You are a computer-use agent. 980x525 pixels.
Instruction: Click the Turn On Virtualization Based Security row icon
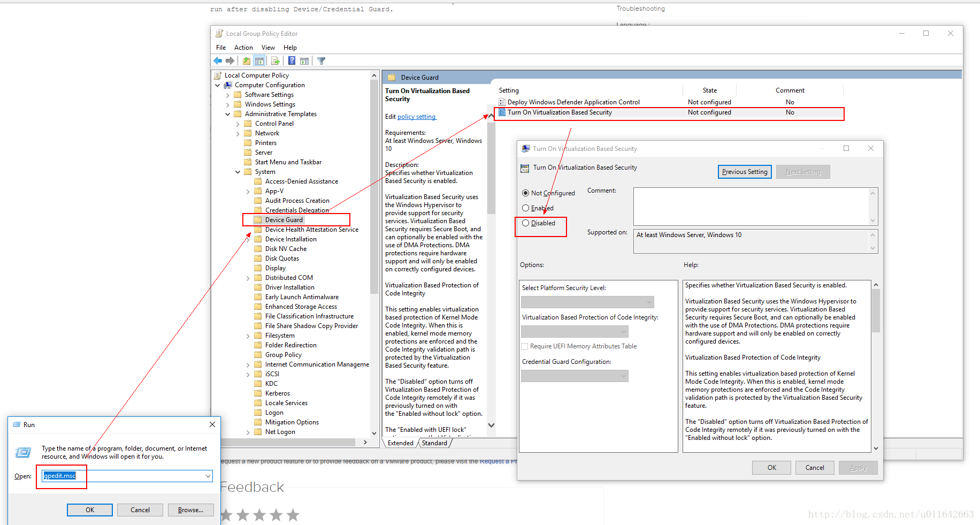tap(502, 112)
